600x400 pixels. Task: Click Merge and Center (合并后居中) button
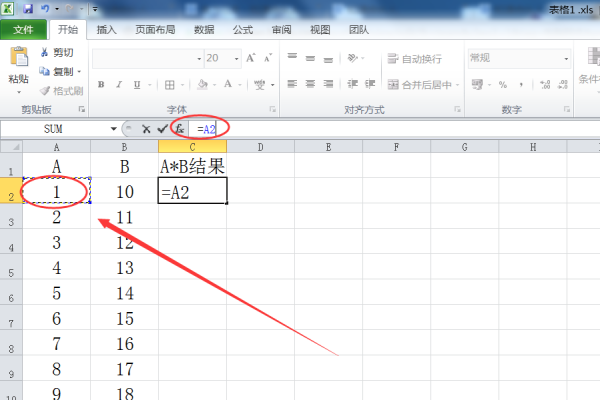pyautogui.click(x=419, y=85)
